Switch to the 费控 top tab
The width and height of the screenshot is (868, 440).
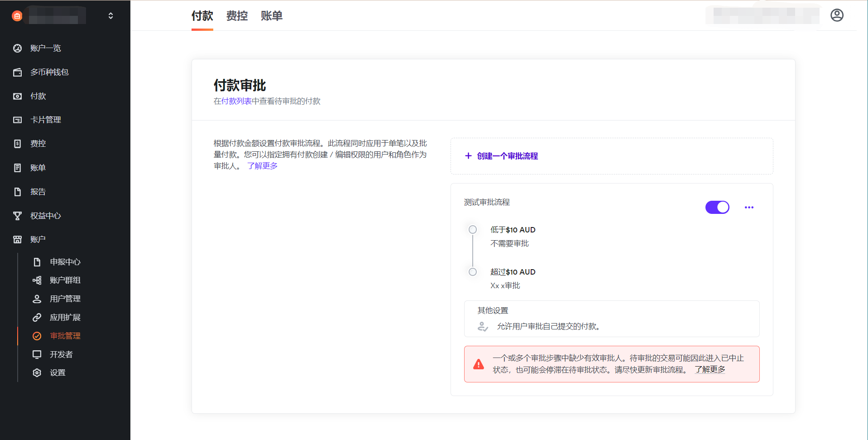237,16
